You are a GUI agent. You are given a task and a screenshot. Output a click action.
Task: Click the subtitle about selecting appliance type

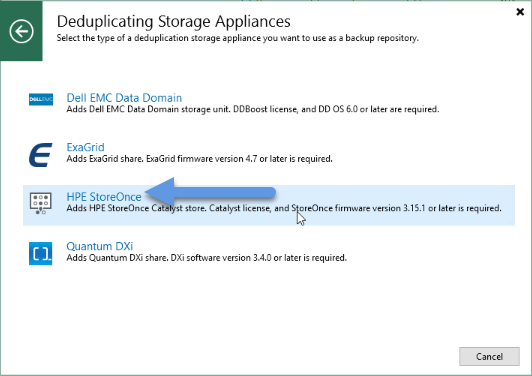[x=238, y=38]
